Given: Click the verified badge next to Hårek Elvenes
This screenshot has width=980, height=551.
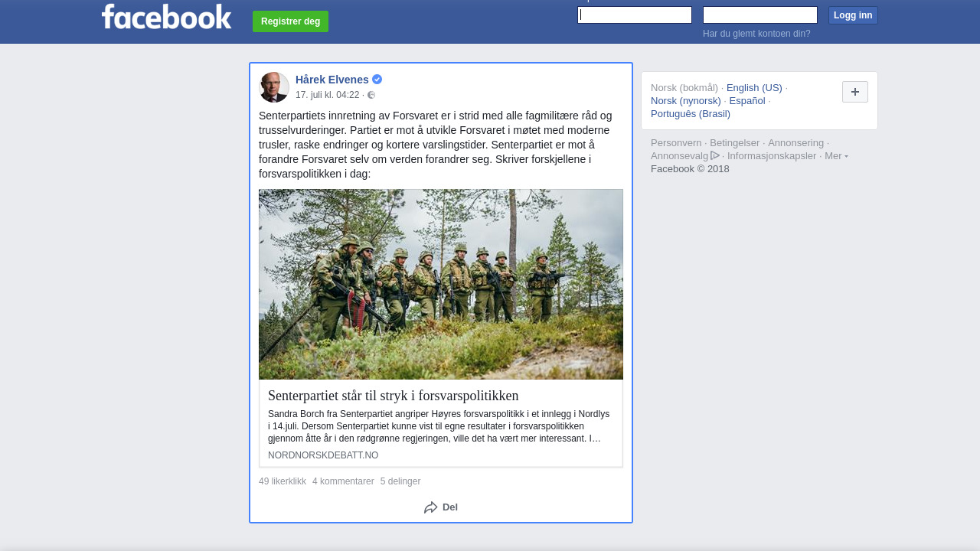Looking at the screenshot, I should point(377,80).
